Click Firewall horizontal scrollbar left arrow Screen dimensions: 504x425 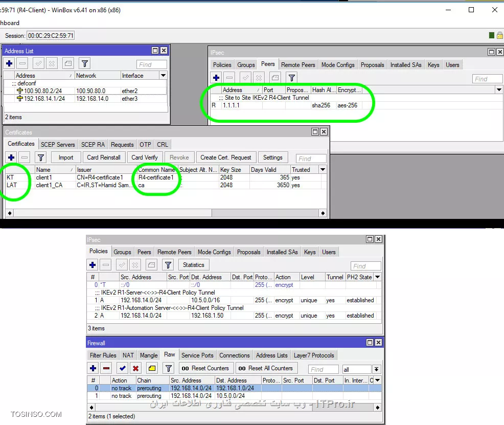91,407
